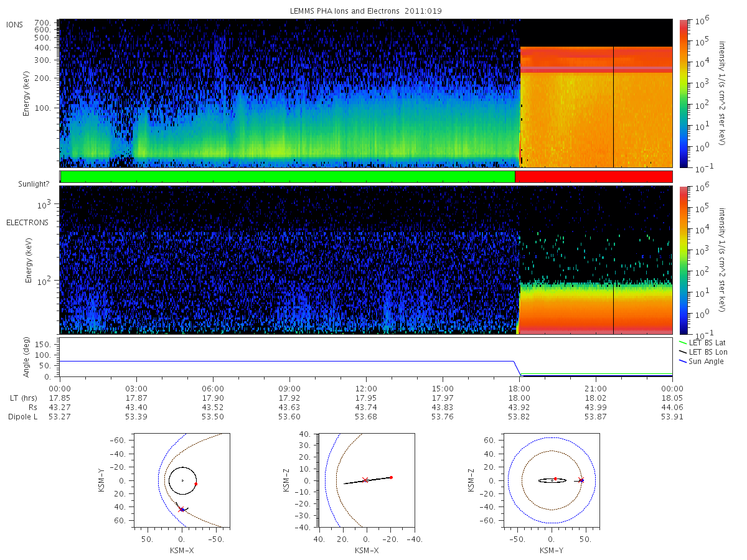Viewport: 747px width, 560px height.
Task: Click the Dipole L value 53.91
Action: coord(672,416)
